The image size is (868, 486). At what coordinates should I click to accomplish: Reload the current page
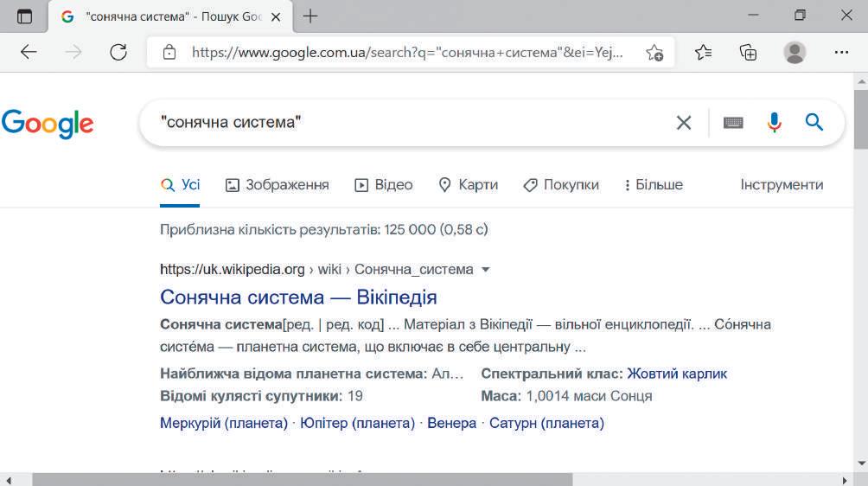tap(118, 53)
